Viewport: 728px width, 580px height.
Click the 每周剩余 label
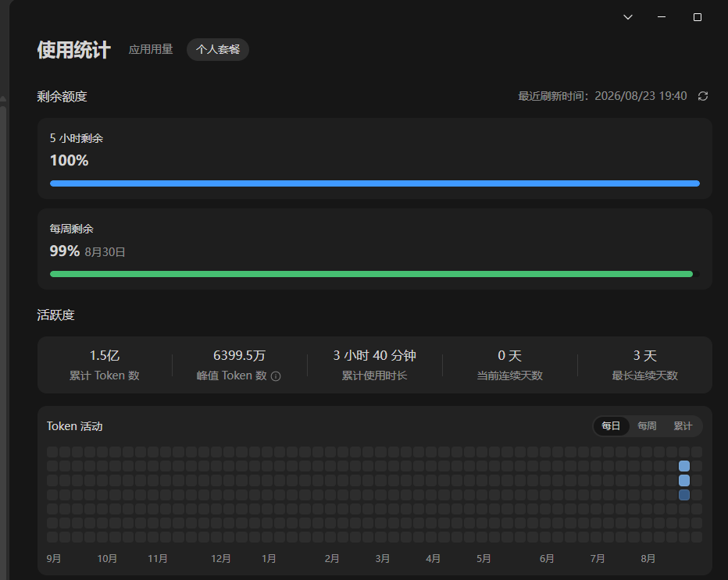(72, 229)
